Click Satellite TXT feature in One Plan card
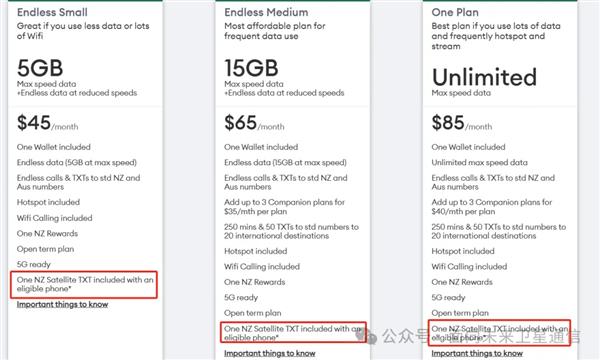Viewport: 600px width, 360px height. tap(500, 333)
